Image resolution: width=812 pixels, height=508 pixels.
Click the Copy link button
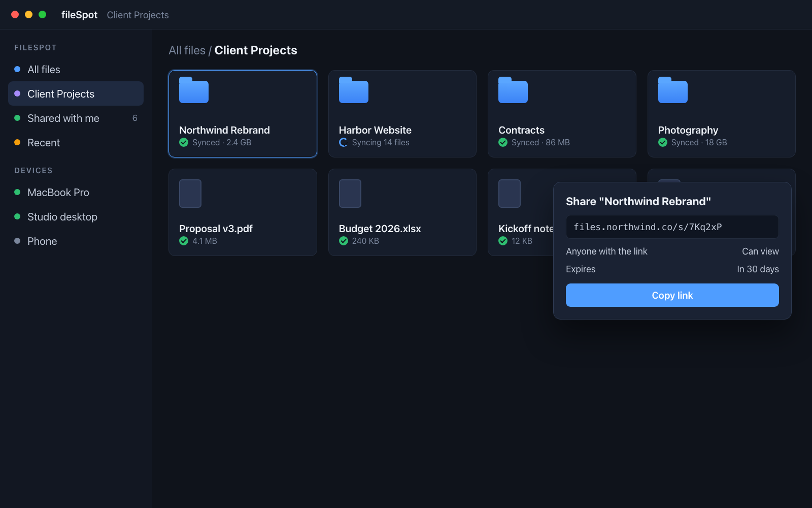(672, 295)
